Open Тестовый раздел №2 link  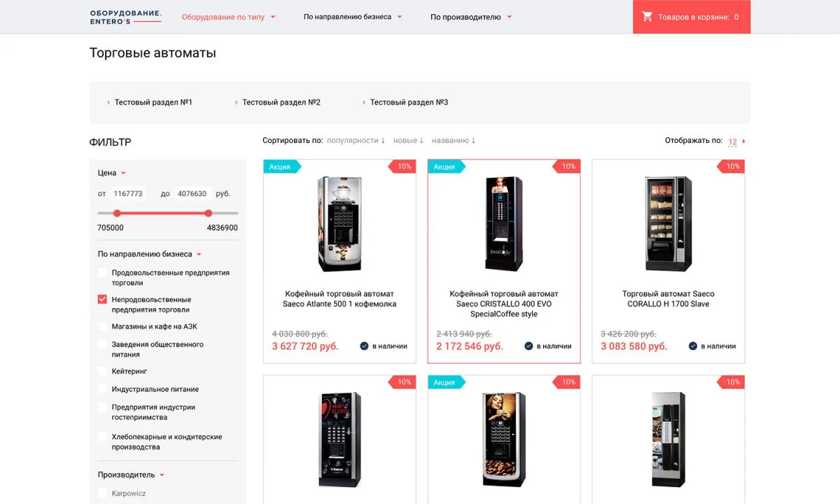277,102
